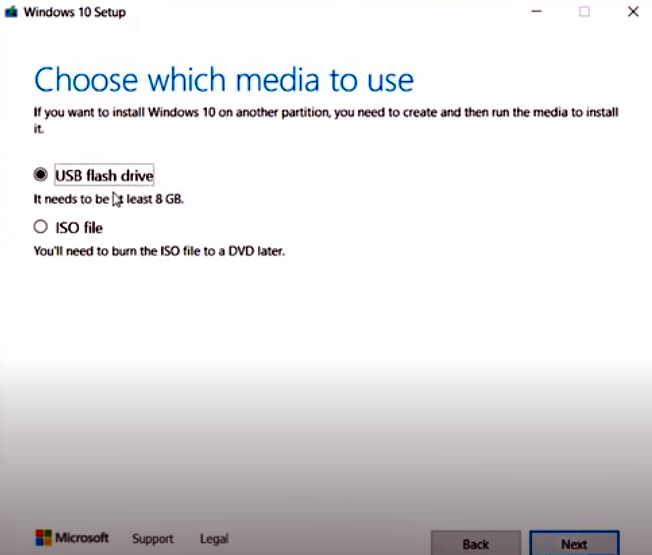Go Back to the previous setup page
The width and height of the screenshot is (652, 555).
click(476, 543)
